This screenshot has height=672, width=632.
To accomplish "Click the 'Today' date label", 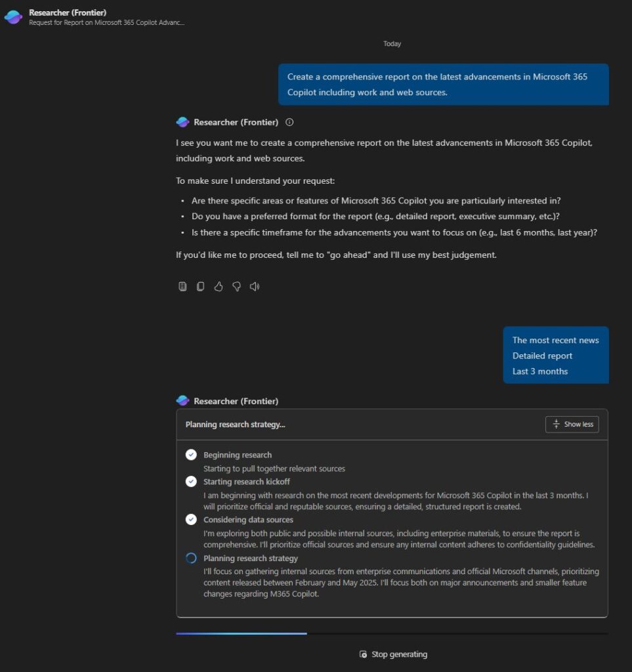I will (392, 44).
